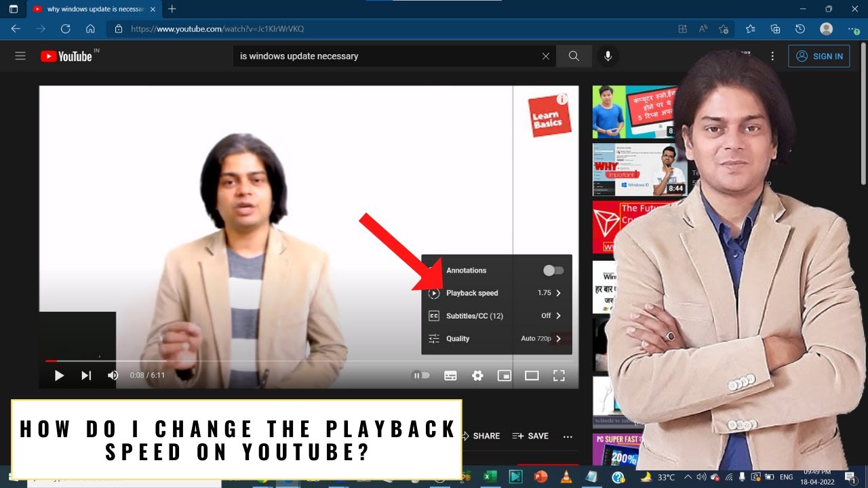This screenshot has width=868, height=488.
Task: Expand the Playback speed chevron
Action: pyautogui.click(x=559, y=293)
